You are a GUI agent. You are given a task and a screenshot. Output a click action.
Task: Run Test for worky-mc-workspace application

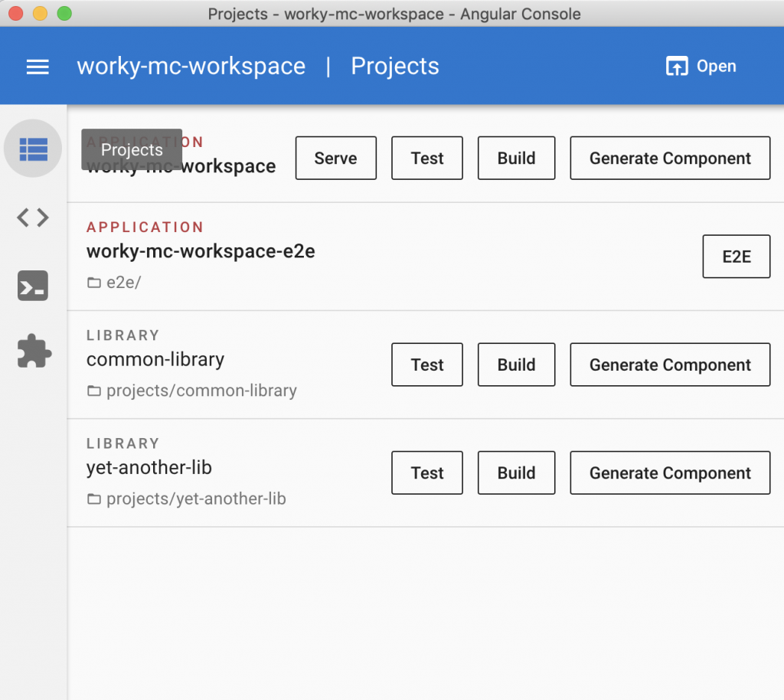[426, 159]
